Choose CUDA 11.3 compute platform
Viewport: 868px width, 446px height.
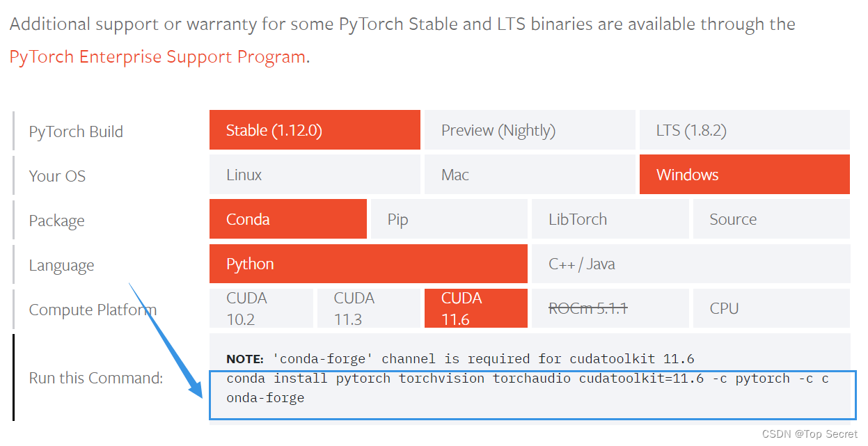pyautogui.click(x=368, y=308)
